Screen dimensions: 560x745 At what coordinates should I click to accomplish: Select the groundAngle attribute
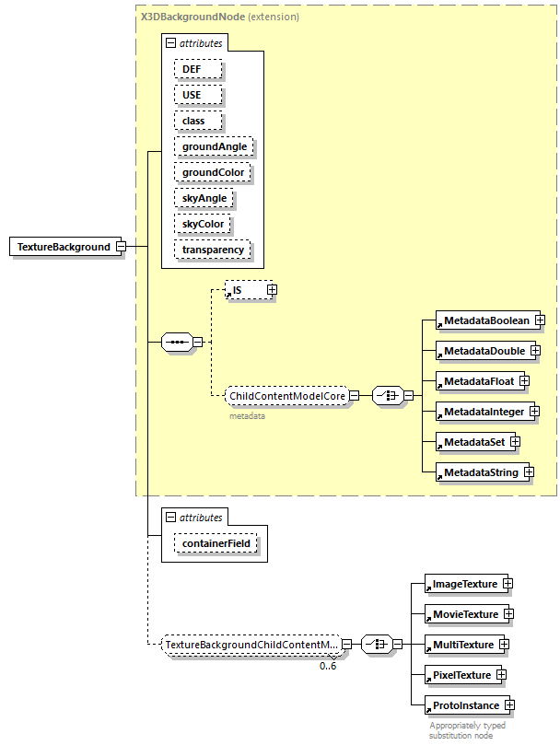[214, 146]
